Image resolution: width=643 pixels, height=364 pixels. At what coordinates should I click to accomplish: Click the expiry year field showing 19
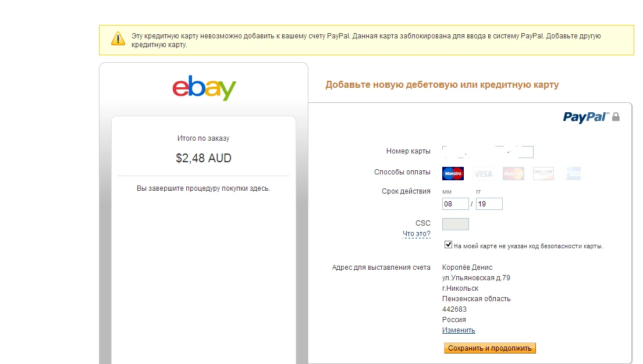(x=489, y=204)
